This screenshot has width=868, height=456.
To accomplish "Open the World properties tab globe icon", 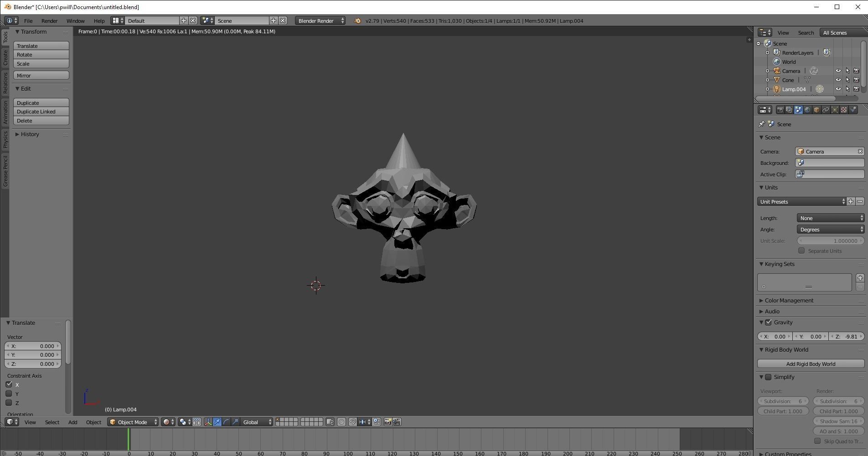I will [807, 110].
